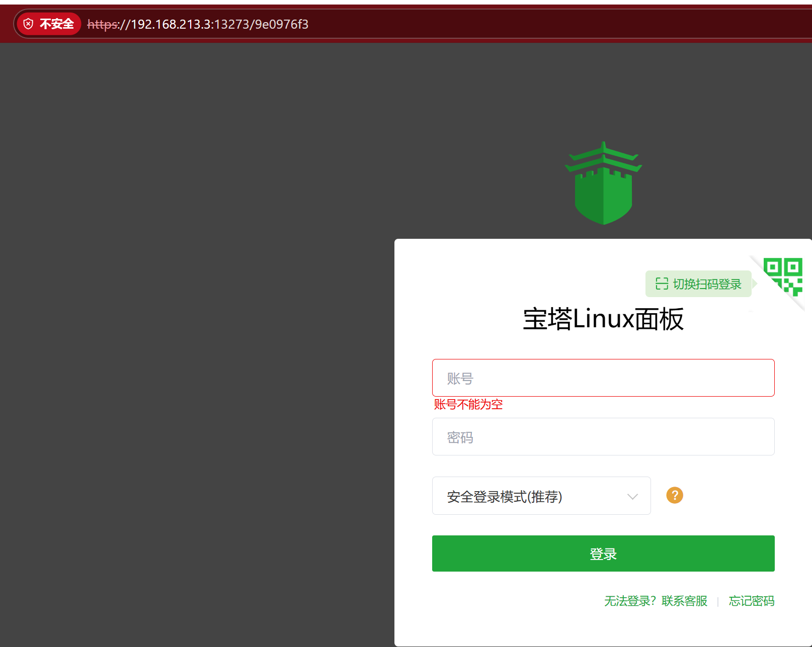Click the green QR code corner icon
This screenshot has width=812, height=647.
[783, 275]
